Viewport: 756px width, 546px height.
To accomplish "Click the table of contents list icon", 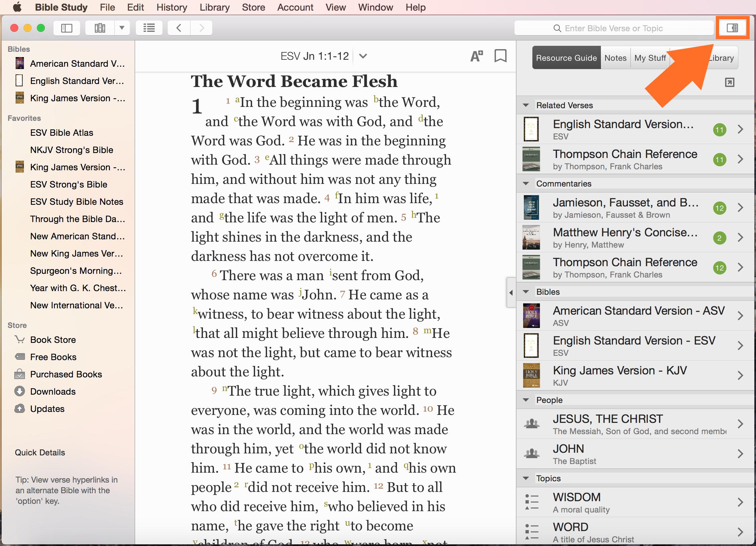I will tap(149, 28).
